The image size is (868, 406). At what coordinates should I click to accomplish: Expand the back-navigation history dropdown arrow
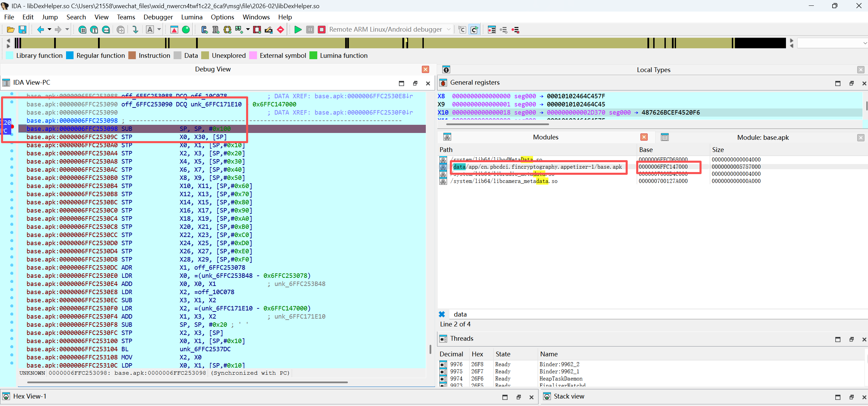click(x=49, y=30)
